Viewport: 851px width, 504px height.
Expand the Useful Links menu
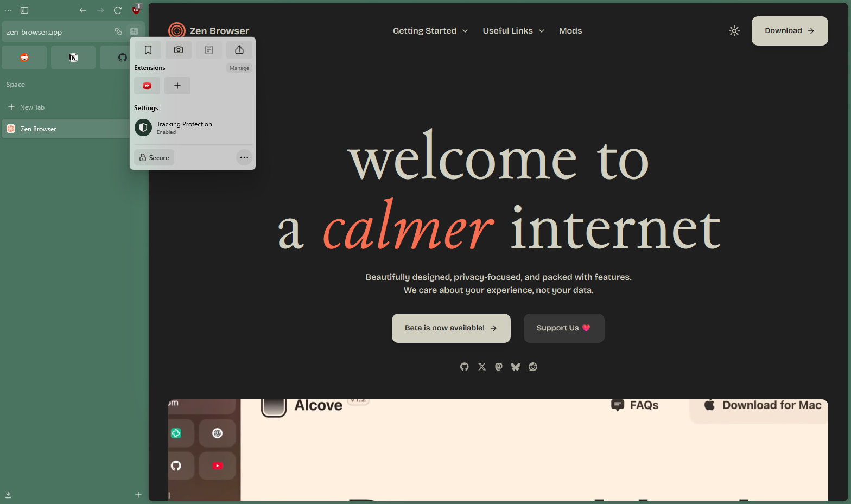coord(513,31)
